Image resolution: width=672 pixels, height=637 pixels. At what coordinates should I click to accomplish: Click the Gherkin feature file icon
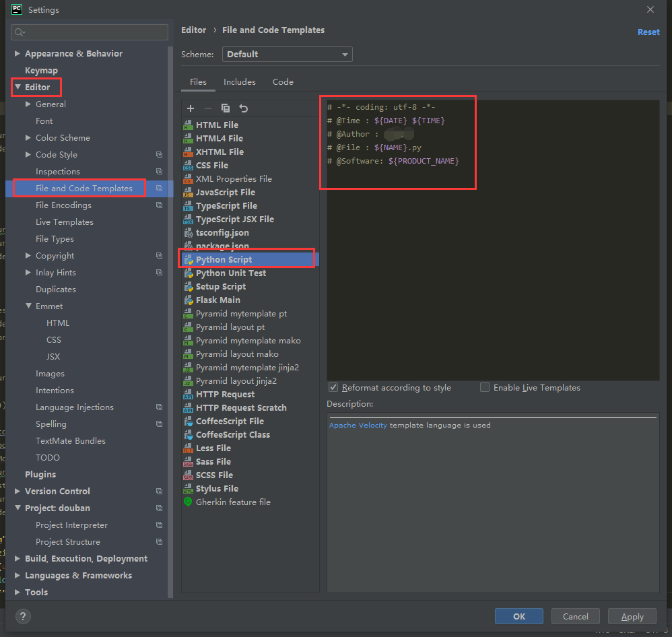tap(188, 502)
